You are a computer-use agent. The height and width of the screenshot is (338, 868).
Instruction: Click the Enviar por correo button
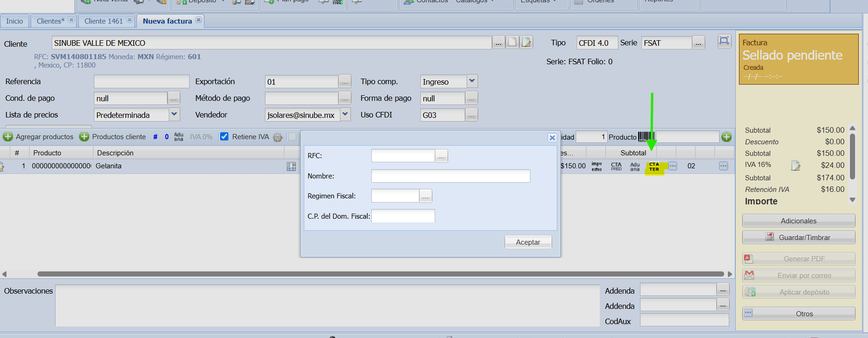tap(799, 275)
